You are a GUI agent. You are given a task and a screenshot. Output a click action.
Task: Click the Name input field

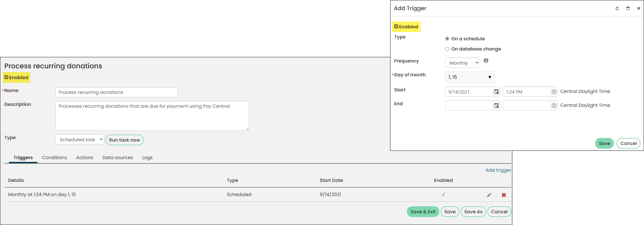(116, 92)
